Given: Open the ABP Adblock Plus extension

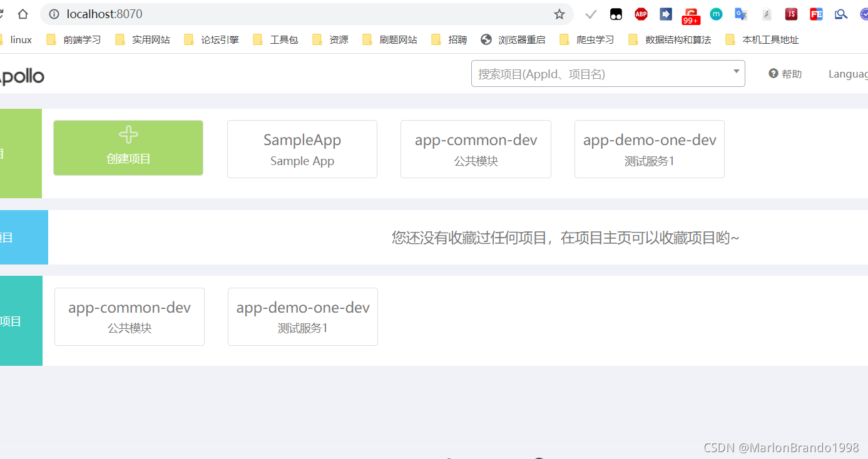Looking at the screenshot, I should point(641,14).
